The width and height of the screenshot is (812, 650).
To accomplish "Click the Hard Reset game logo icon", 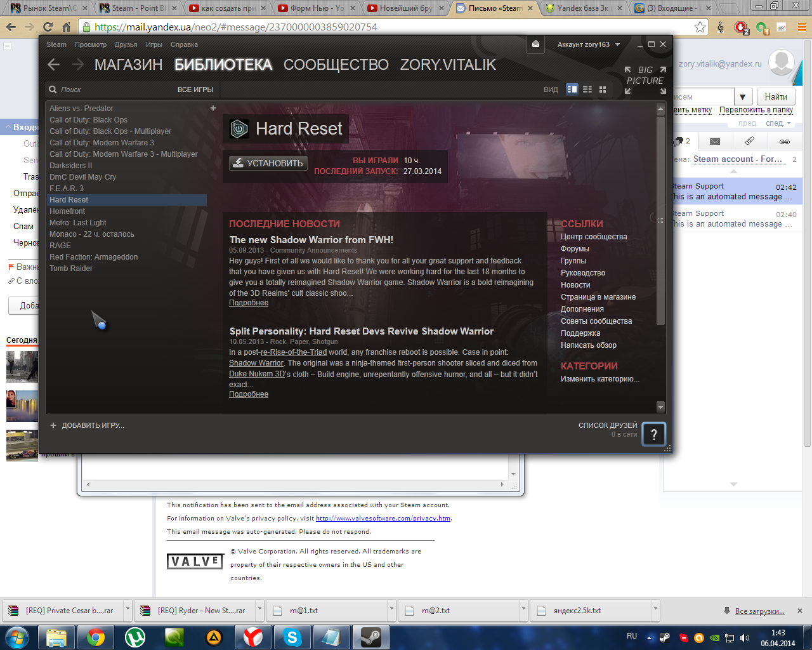I will click(x=239, y=129).
